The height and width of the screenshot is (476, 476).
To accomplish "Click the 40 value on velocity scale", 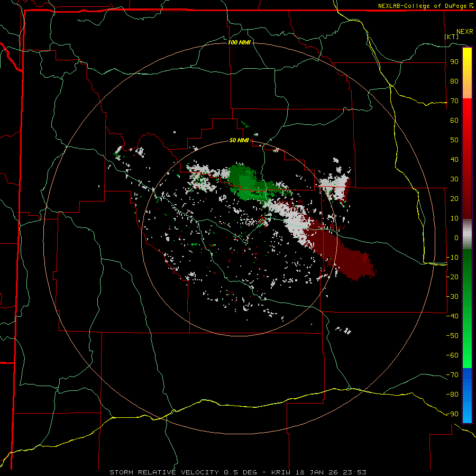I will click(x=454, y=159).
